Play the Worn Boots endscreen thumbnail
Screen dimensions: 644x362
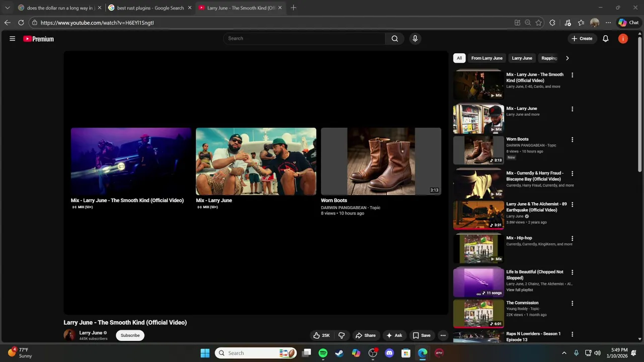pyautogui.click(x=381, y=161)
